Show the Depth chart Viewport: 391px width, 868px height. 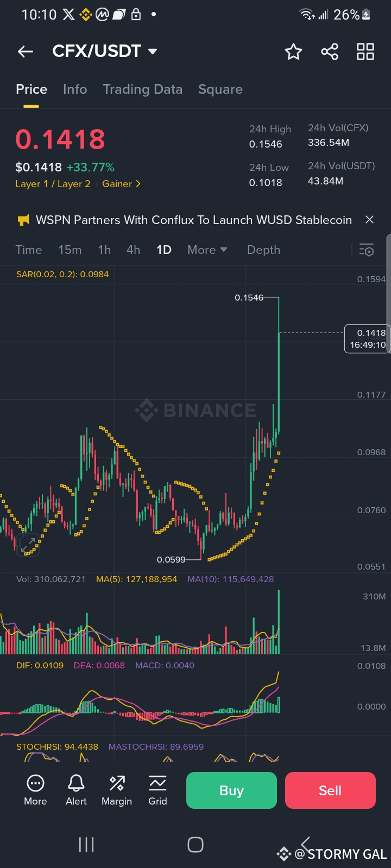[x=263, y=250]
